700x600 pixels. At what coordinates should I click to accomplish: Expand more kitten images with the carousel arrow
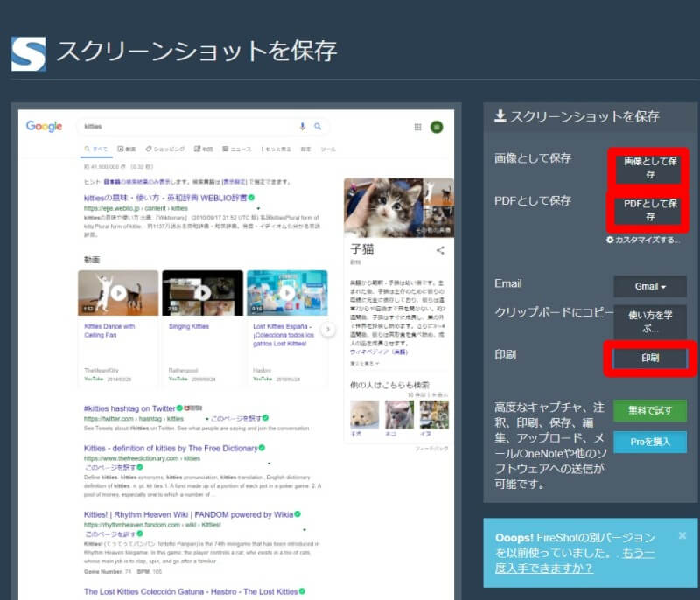pyautogui.click(x=327, y=328)
